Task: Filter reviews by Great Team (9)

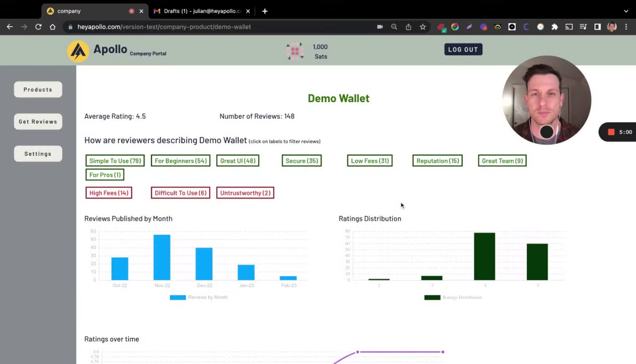Action: click(502, 161)
